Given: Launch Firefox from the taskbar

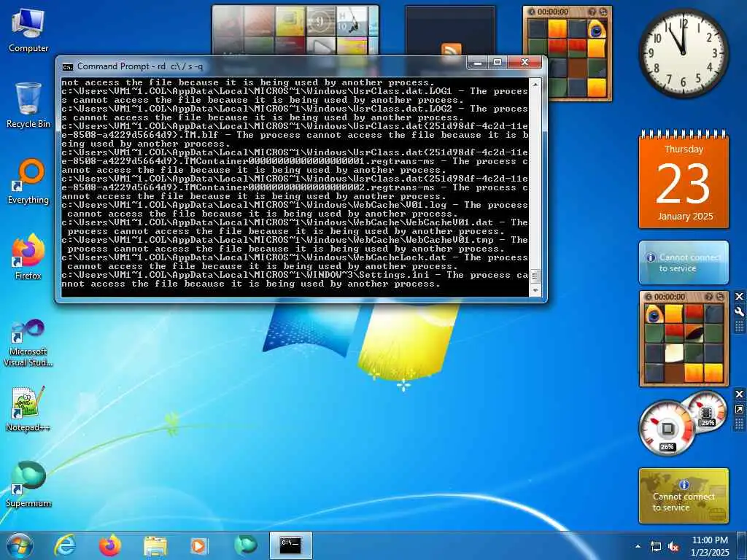Looking at the screenshot, I should tap(109, 545).
